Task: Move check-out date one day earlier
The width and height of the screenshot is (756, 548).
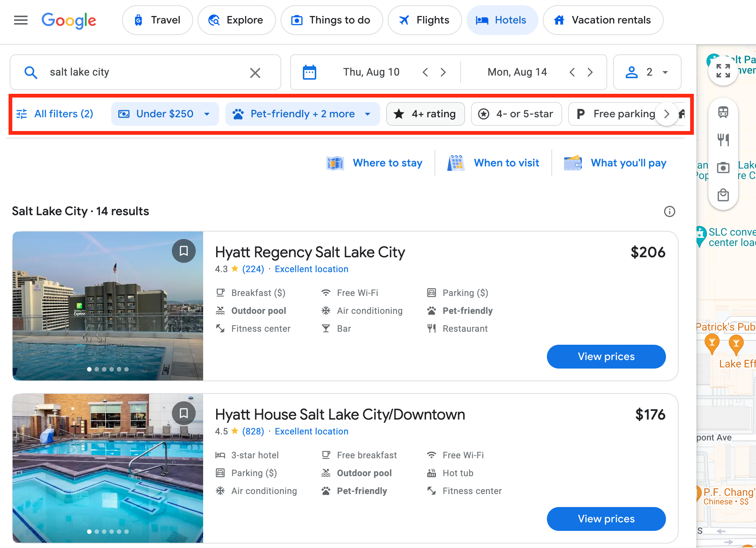Action: click(573, 72)
